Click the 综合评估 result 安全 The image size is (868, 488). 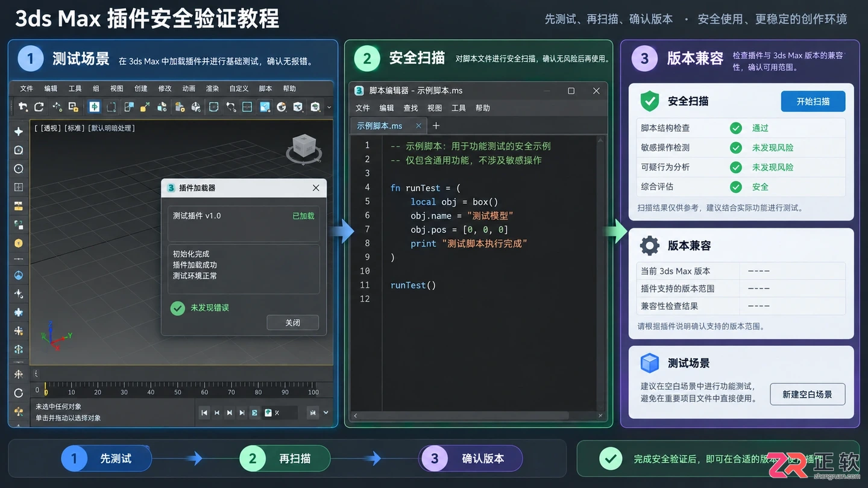(760, 187)
